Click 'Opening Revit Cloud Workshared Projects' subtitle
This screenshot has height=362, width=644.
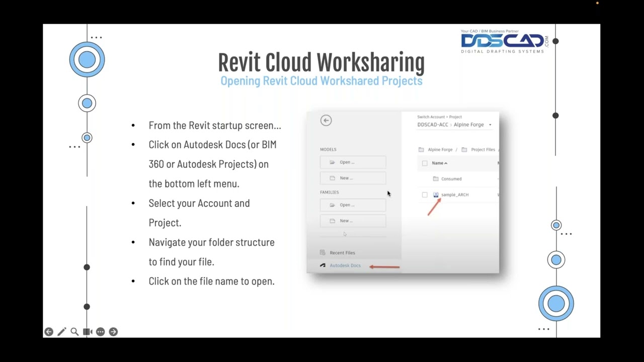[x=321, y=81]
